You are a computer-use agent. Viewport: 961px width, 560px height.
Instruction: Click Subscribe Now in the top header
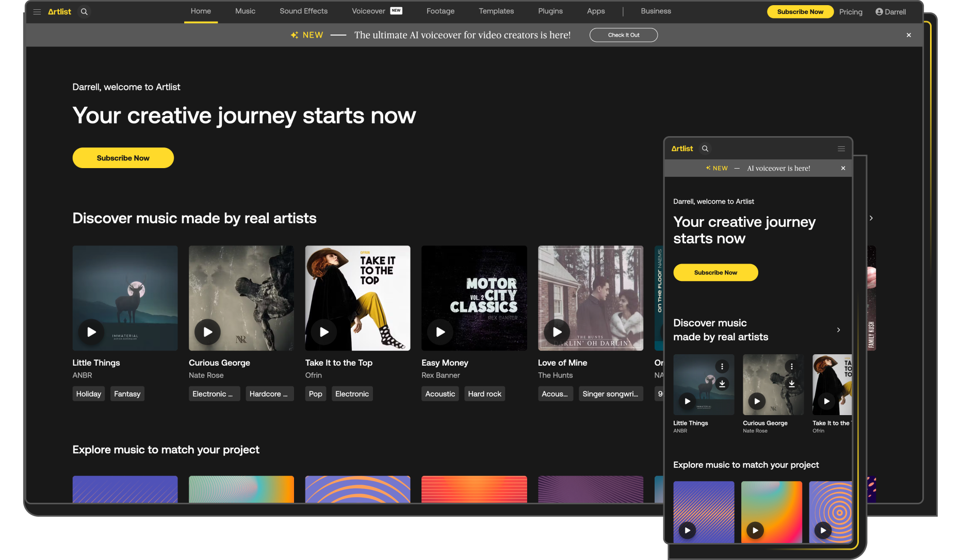coord(800,12)
